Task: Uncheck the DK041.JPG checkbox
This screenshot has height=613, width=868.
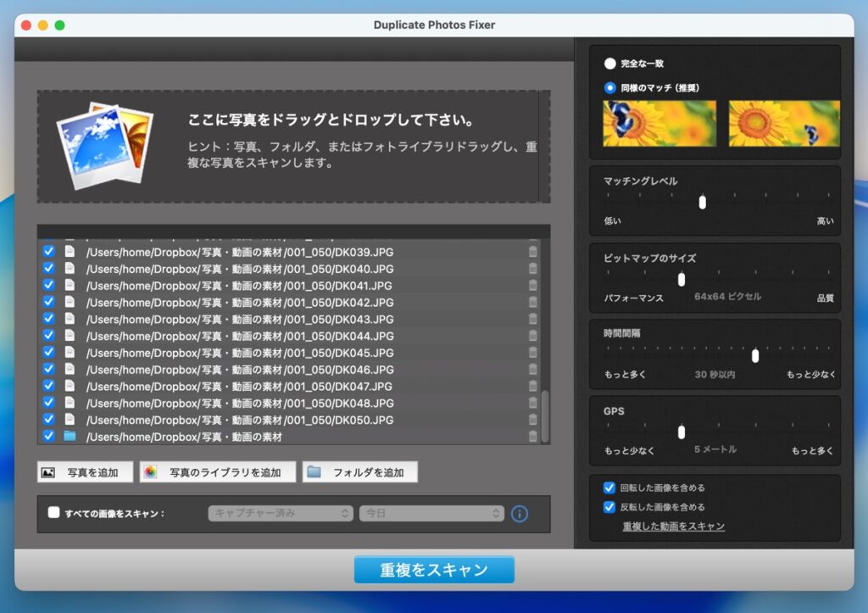Action: coord(48,285)
